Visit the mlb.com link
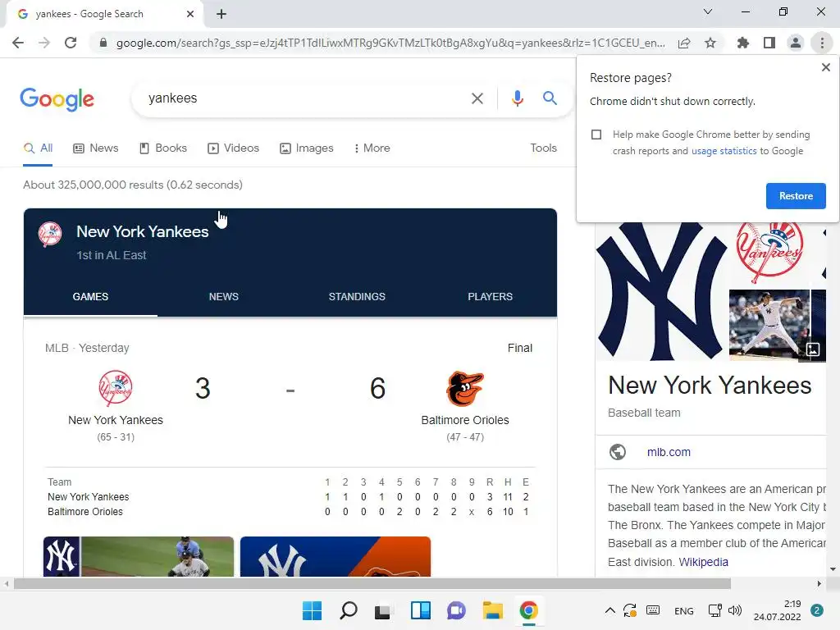 tap(669, 452)
